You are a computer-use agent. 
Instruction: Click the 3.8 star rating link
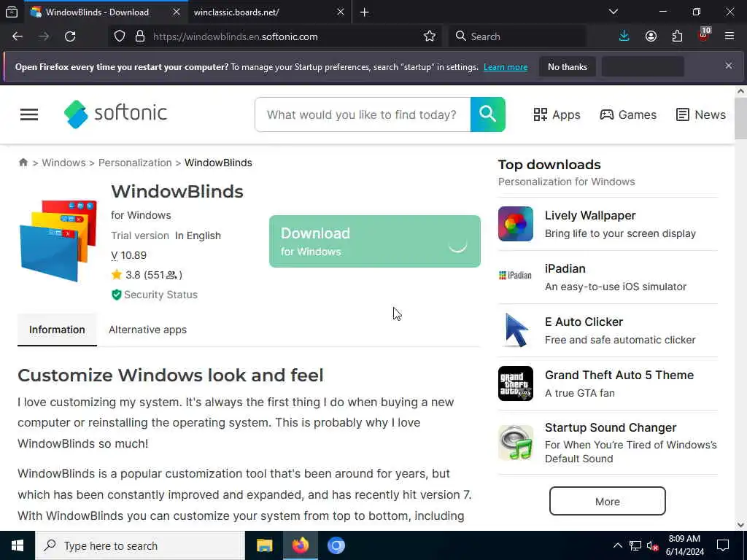tap(147, 275)
